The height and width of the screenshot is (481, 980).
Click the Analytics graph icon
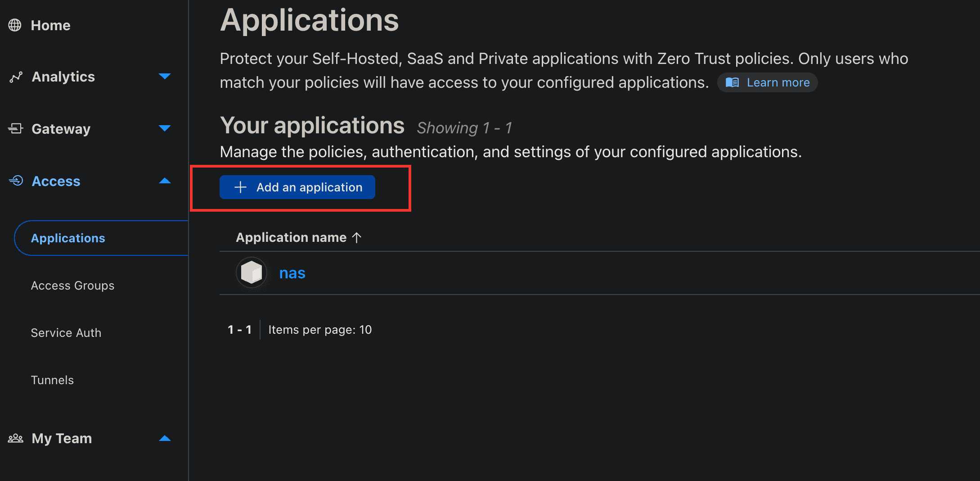click(x=16, y=77)
